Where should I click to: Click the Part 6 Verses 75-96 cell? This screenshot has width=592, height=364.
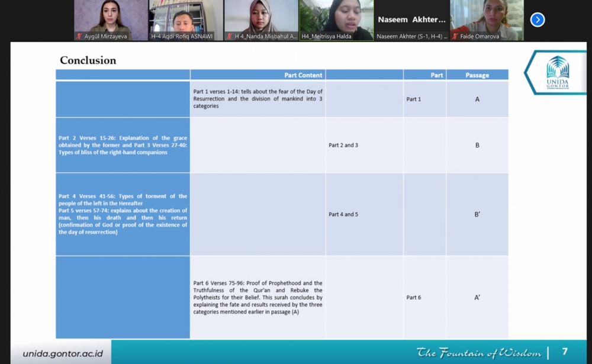[258, 297]
